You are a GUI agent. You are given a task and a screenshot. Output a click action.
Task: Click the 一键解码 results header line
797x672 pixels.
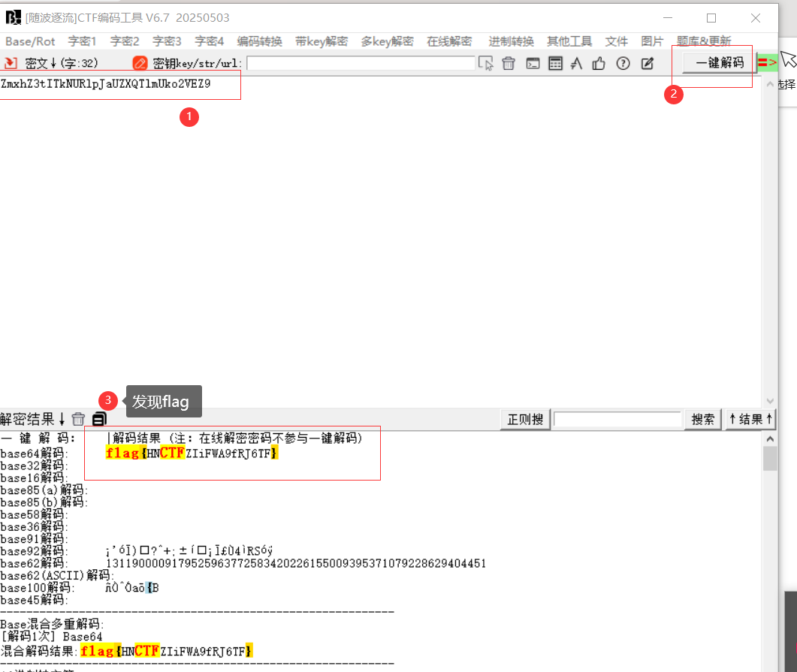pyautogui.click(x=182, y=438)
